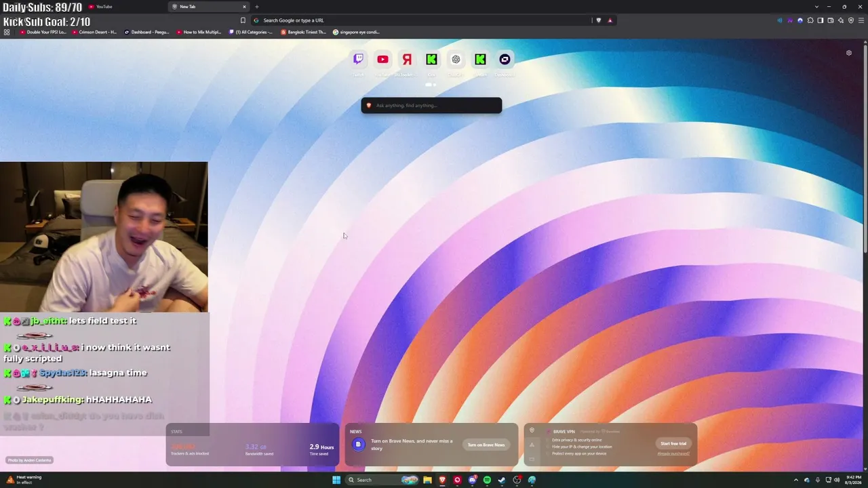Open the tab search dropdown arrow
The height and width of the screenshot is (488, 868).
817,7
